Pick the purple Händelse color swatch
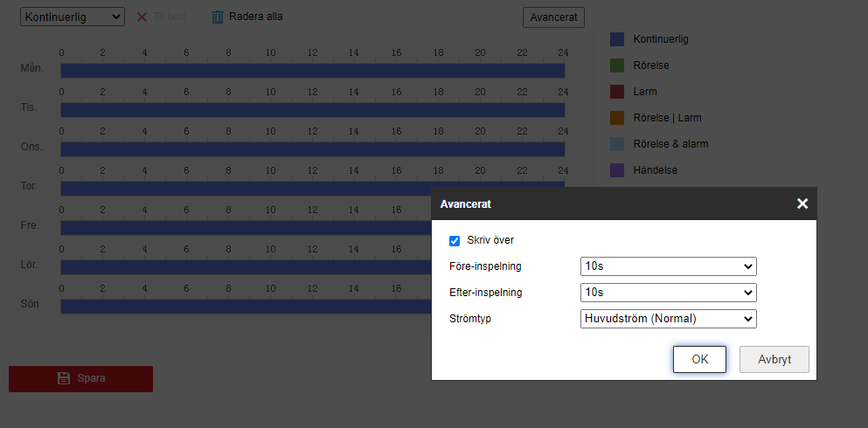Image resolution: width=868 pixels, height=428 pixels. pos(616,170)
